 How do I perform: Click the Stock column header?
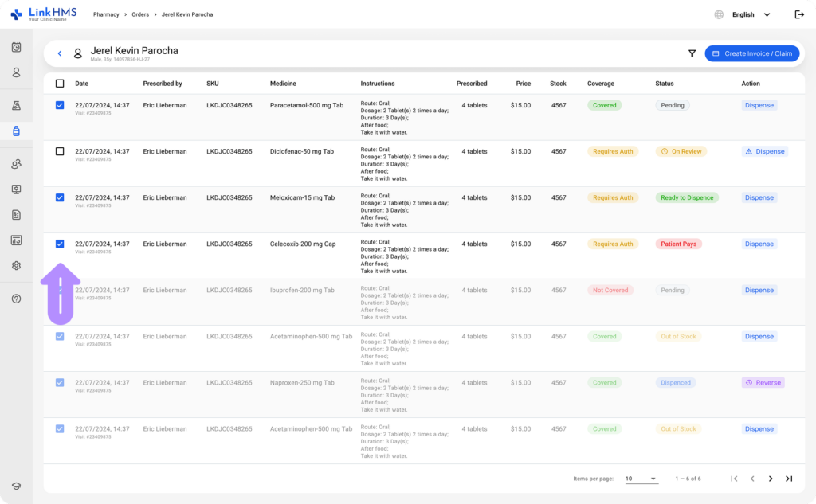pos(558,84)
